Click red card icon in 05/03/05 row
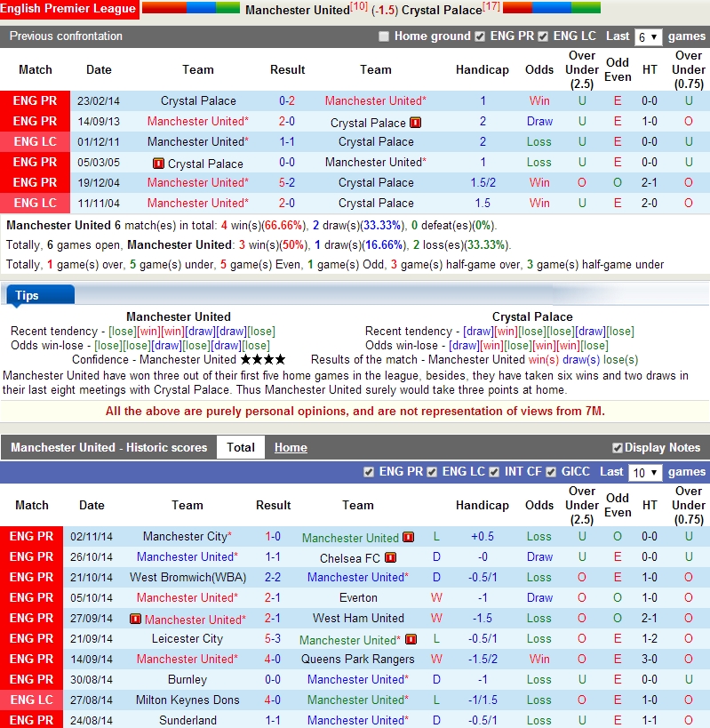This screenshot has width=710, height=728. coord(158,164)
